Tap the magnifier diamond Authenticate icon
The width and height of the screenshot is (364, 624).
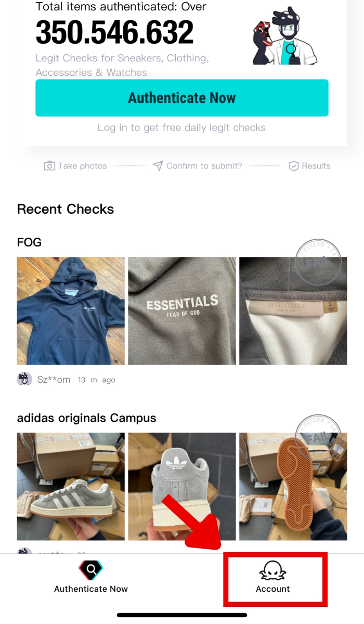pos(91,570)
